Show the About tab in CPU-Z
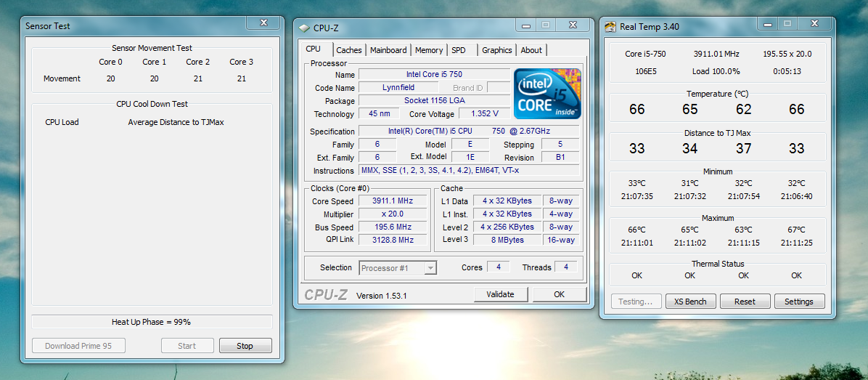 531,50
